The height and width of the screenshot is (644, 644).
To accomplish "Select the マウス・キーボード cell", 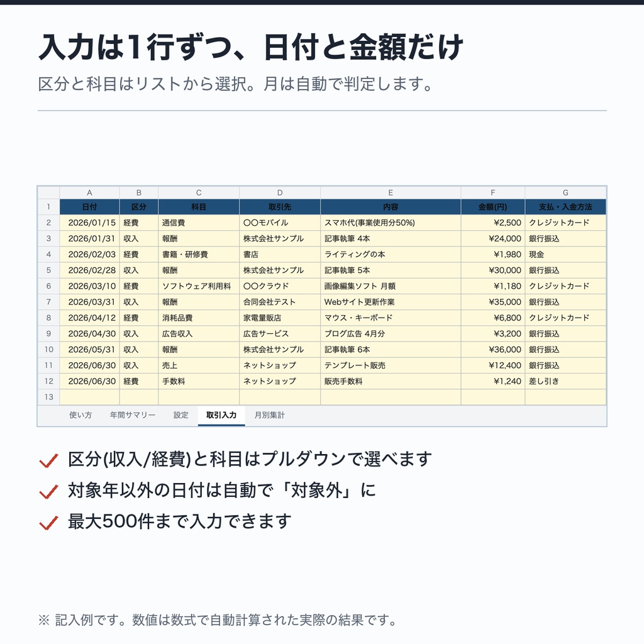I will pos(391,318).
